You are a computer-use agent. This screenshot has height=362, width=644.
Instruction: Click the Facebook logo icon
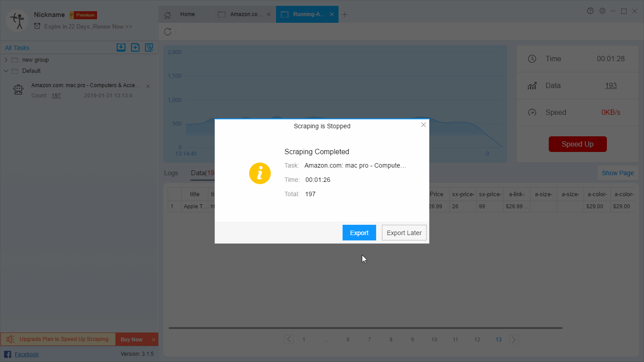[x=8, y=354]
